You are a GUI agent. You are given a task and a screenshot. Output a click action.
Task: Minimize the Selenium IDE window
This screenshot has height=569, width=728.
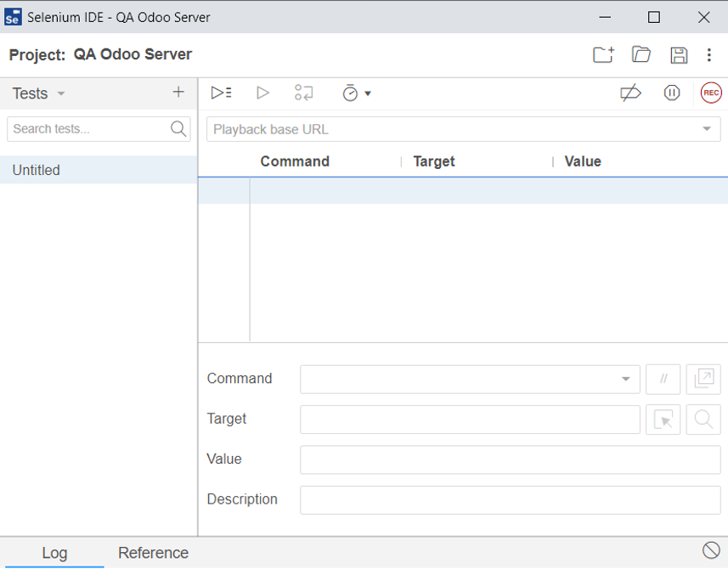click(605, 17)
